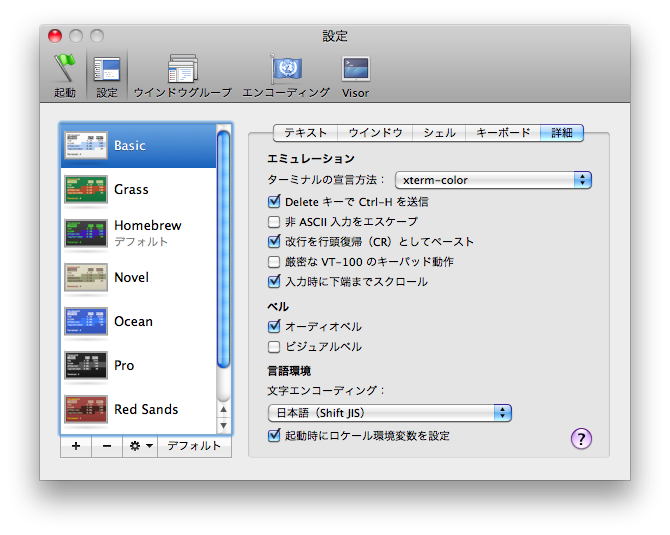The width and height of the screenshot is (670, 535).
Task: Open the Visor toolbar pane
Action: (x=356, y=76)
